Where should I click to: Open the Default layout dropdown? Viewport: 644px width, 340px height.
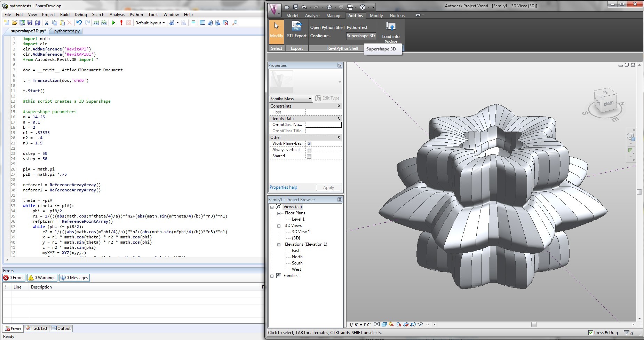point(150,23)
